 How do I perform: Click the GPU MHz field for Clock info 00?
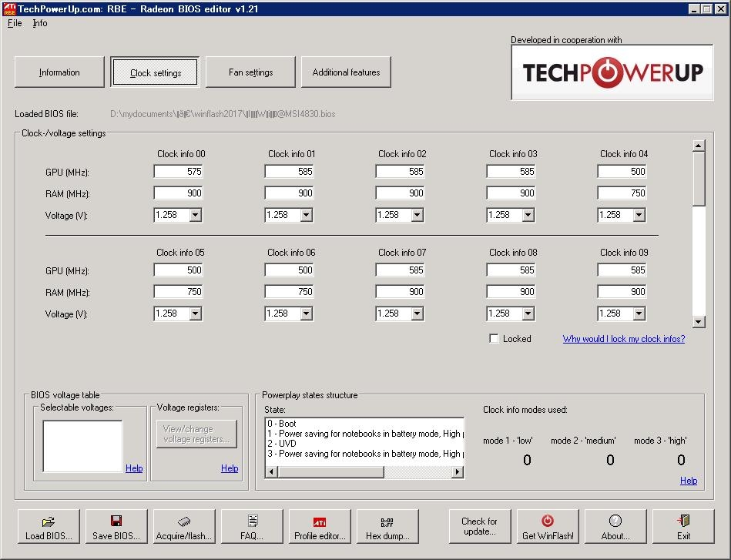click(x=179, y=172)
